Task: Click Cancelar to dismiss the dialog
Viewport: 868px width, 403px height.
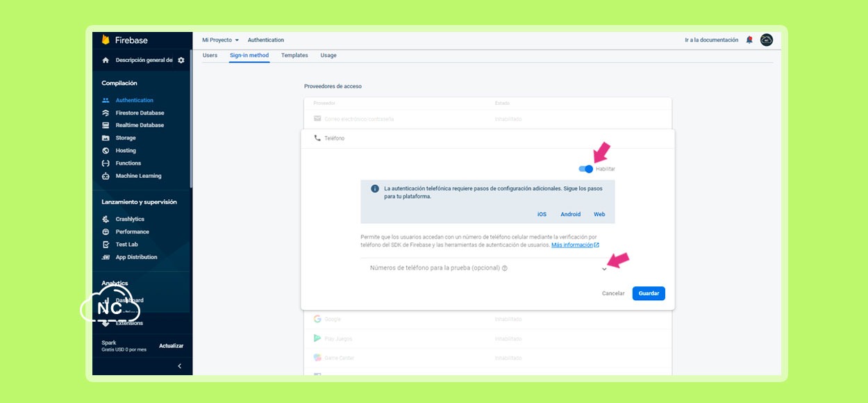Action: (613, 294)
